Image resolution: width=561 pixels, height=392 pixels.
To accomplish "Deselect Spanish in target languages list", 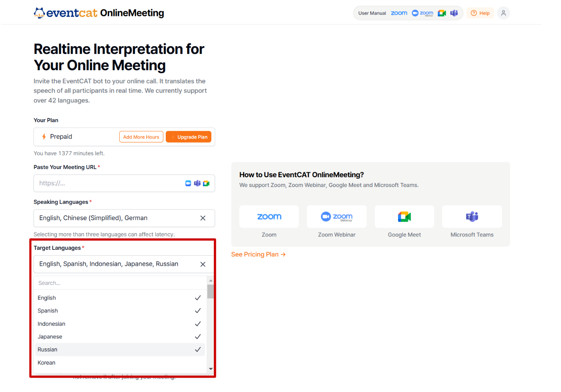I will click(x=120, y=311).
